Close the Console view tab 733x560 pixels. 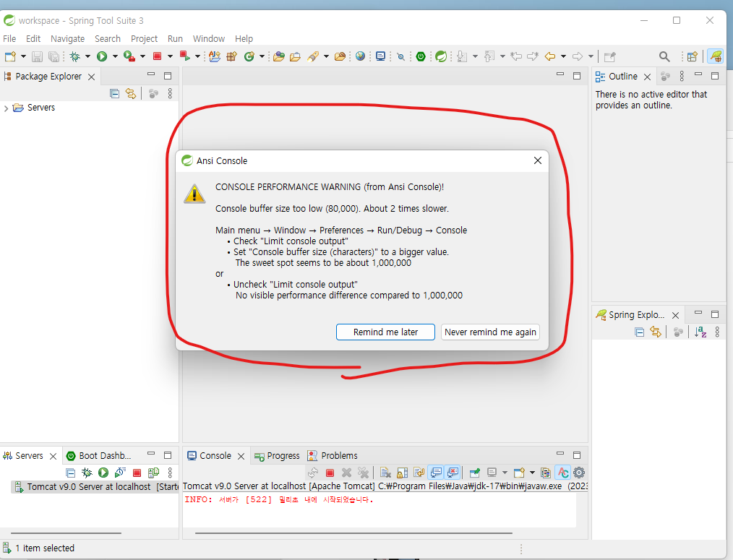click(x=241, y=456)
